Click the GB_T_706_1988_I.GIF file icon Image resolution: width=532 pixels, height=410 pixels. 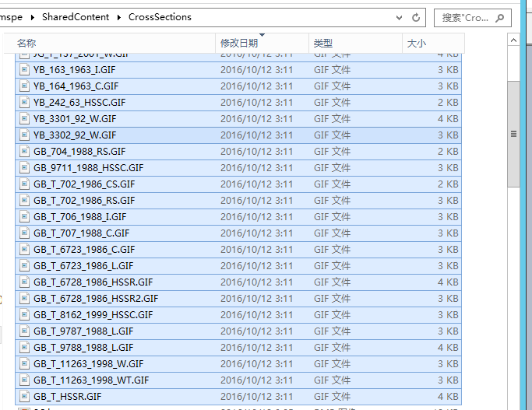tap(24, 217)
